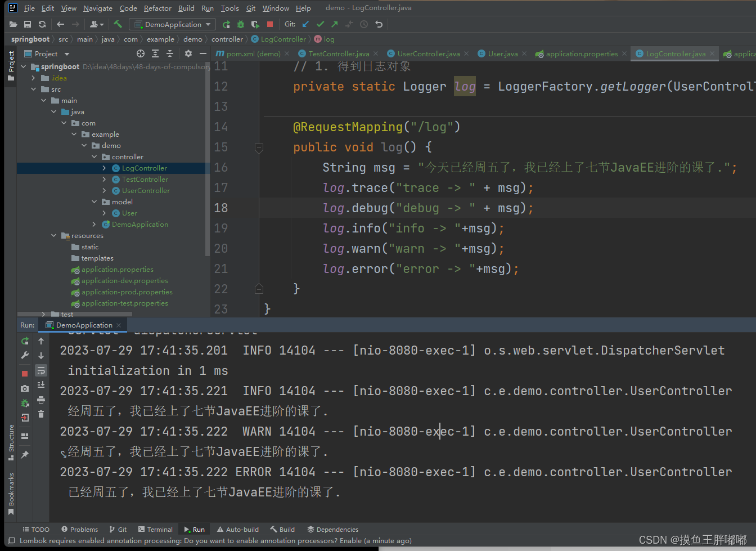
Task: Open the Bookmarks side tool window
Action: [11, 493]
